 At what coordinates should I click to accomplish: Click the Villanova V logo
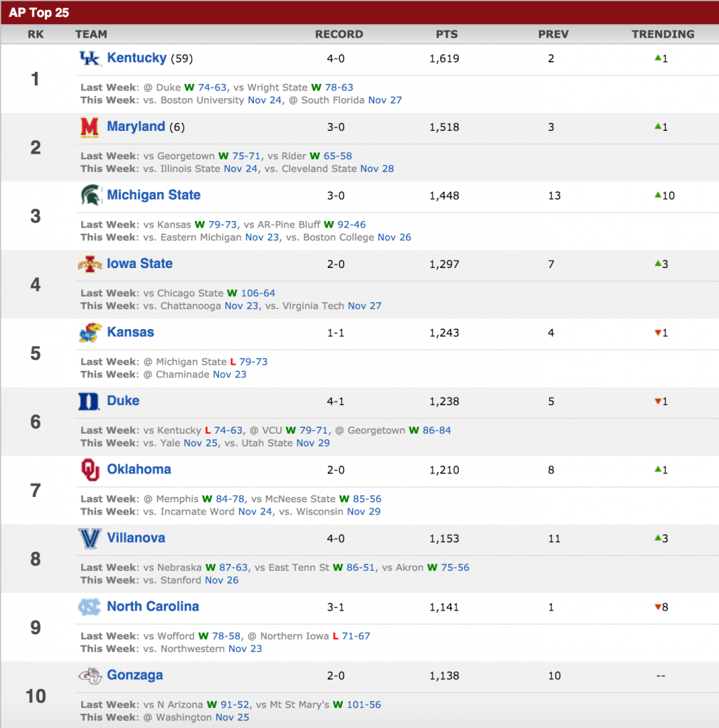point(90,539)
